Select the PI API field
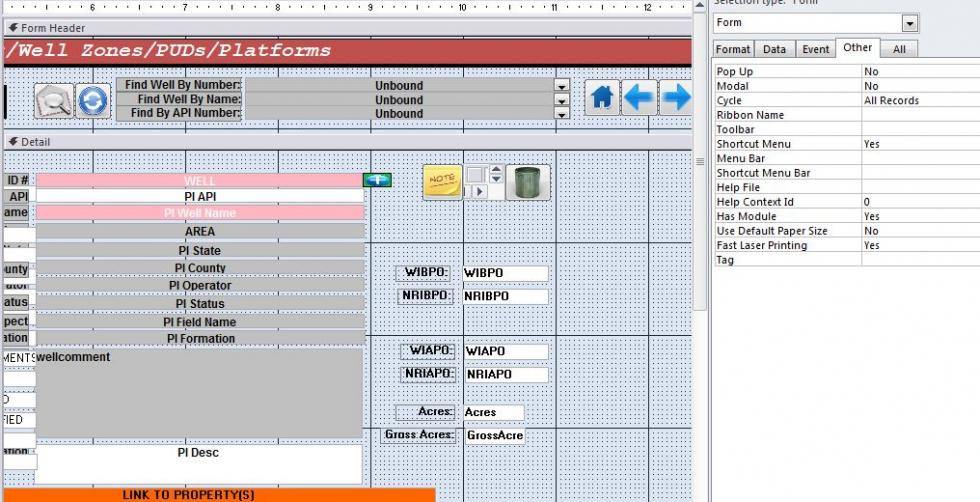The width and height of the screenshot is (980, 502). 200,196
